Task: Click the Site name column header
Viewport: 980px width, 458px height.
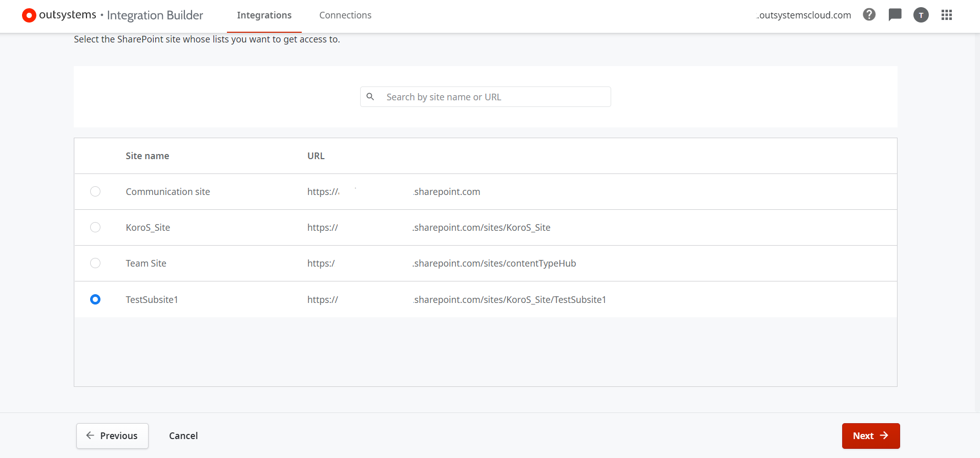Action: click(x=148, y=156)
